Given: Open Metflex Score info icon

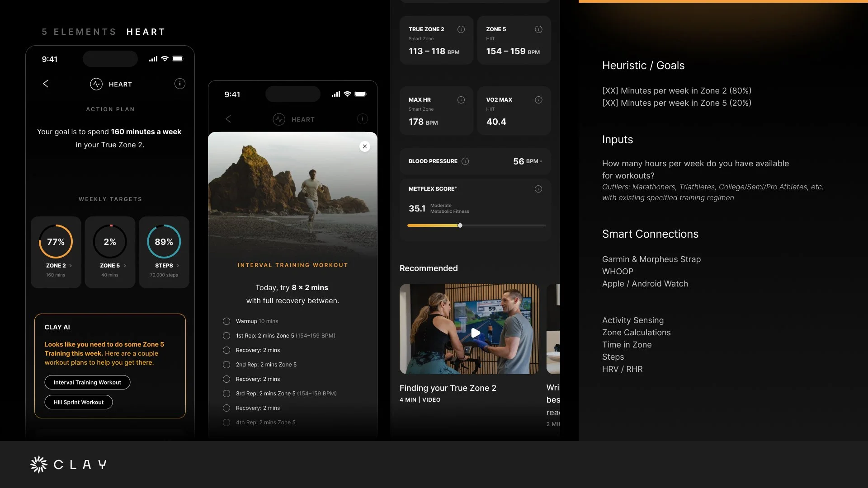Looking at the screenshot, I should click(x=538, y=189).
